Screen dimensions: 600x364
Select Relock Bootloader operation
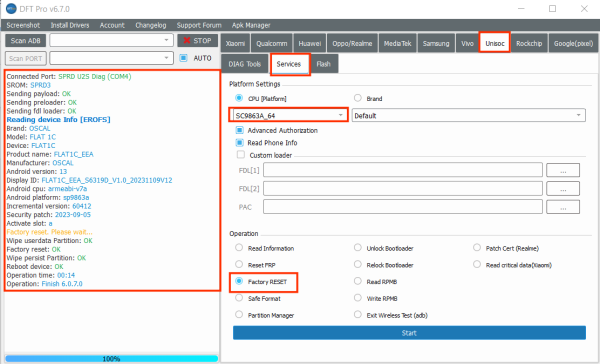point(358,264)
